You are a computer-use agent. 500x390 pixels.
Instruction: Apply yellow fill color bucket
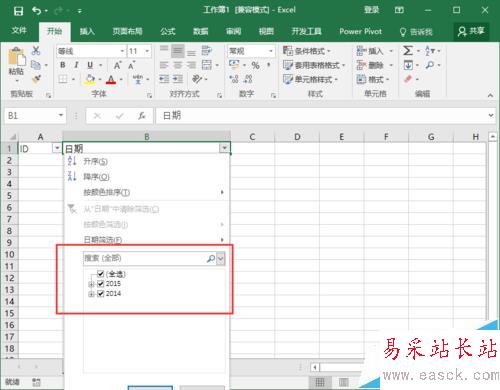pos(89,79)
